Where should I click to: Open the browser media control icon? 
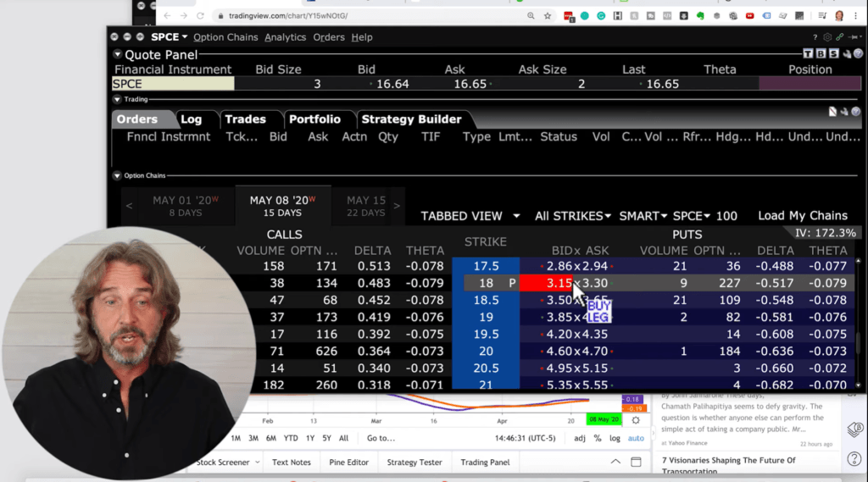pos(822,16)
